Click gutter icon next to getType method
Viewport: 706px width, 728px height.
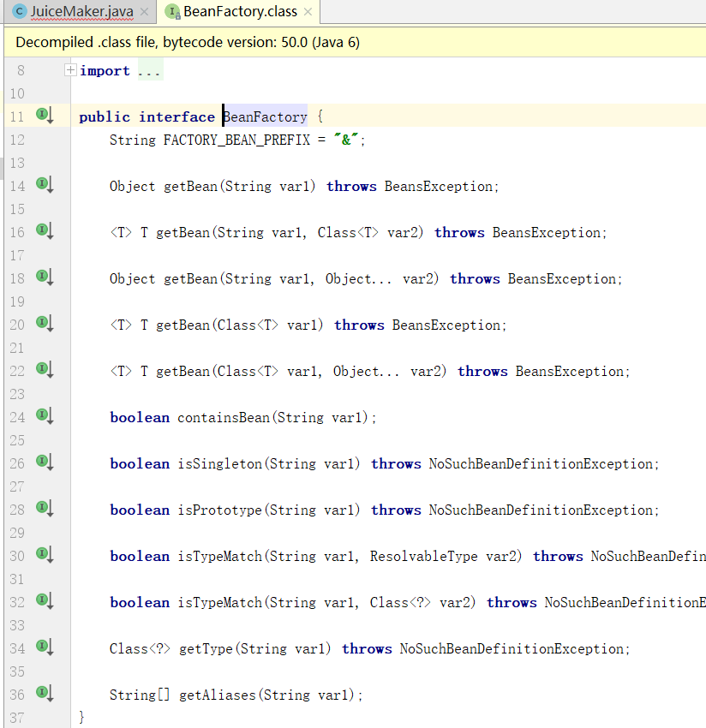click(42, 647)
